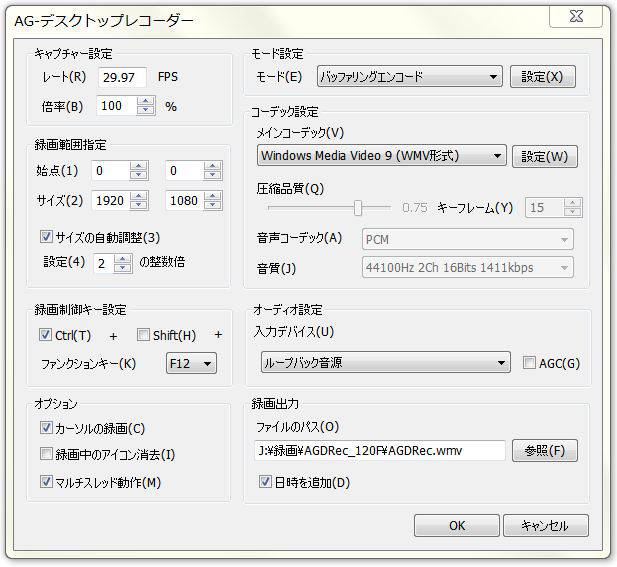Click the OK button

pyautogui.click(x=457, y=526)
